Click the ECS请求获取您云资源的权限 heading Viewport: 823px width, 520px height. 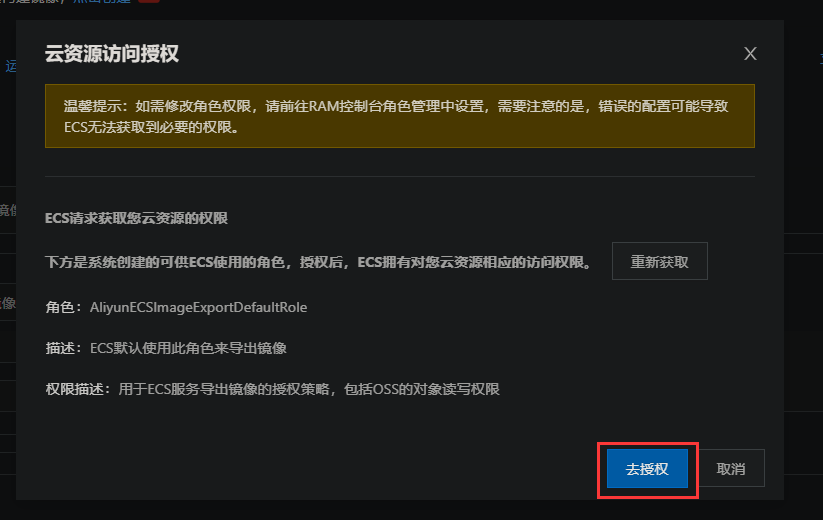(x=136, y=217)
